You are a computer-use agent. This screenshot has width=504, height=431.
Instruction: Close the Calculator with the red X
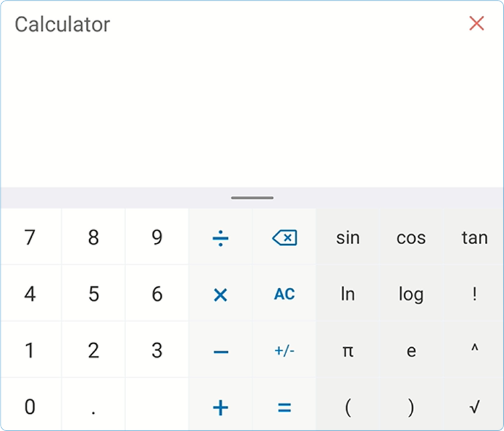pyautogui.click(x=476, y=24)
